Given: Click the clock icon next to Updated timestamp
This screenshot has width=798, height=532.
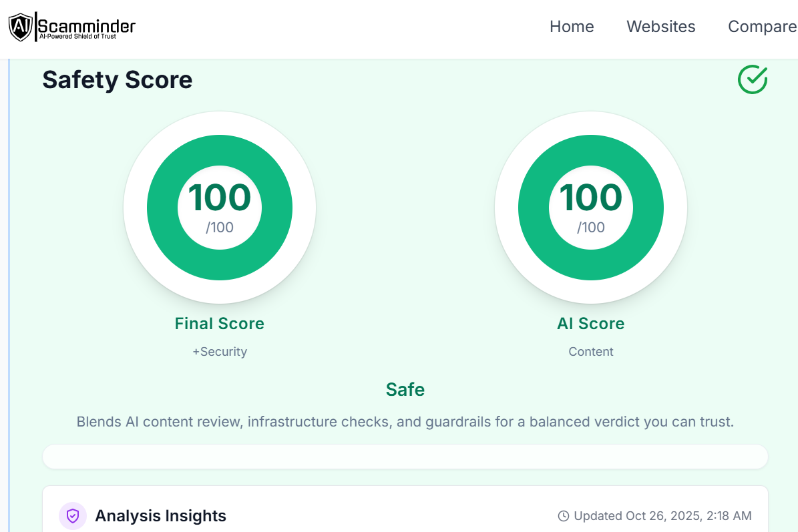Looking at the screenshot, I should 564,516.
